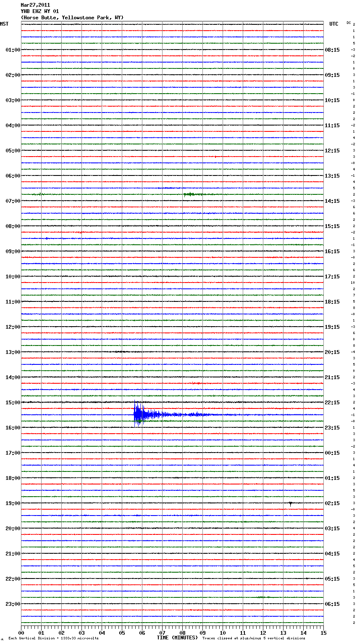357x644 pixels.
Task: Click the UTC column header
Action: pyautogui.click(x=334, y=24)
